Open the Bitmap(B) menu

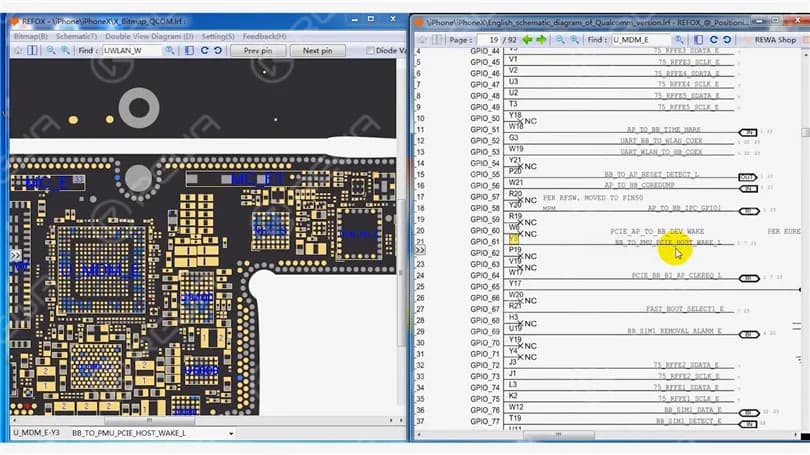(x=30, y=36)
